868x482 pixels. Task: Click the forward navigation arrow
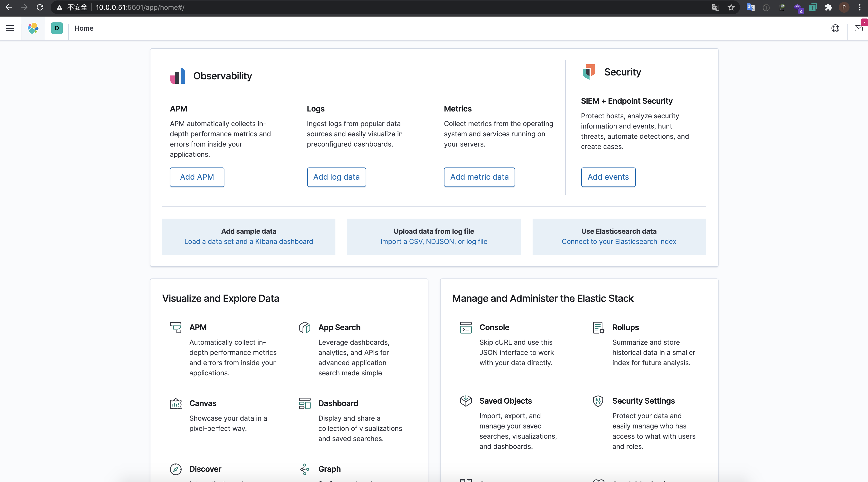[24, 7]
